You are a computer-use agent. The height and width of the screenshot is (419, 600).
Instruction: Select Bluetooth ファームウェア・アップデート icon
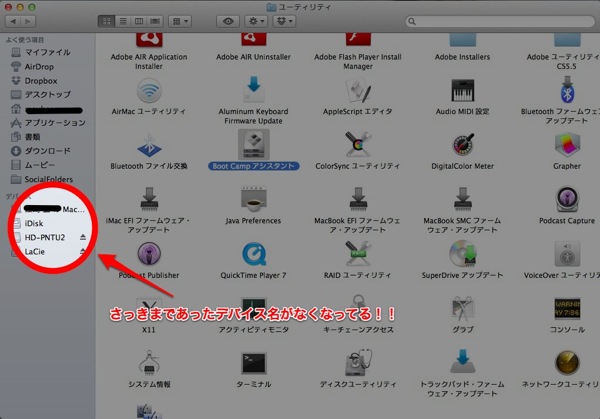[x=567, y=90]
